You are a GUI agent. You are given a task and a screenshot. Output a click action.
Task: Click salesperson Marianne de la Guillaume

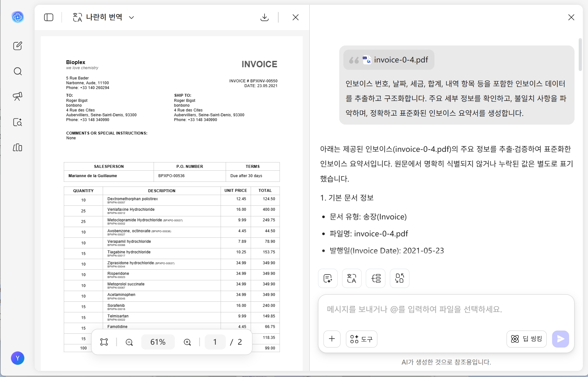click(x=93, y=176)
